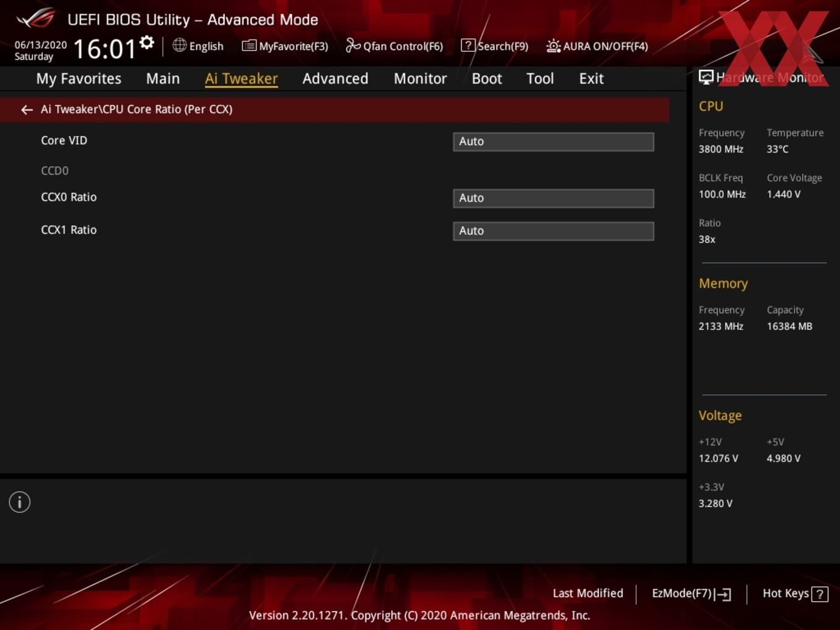The image size is (840, 630).
Task: Click the MyFavorite list icon
Action: 249,46
